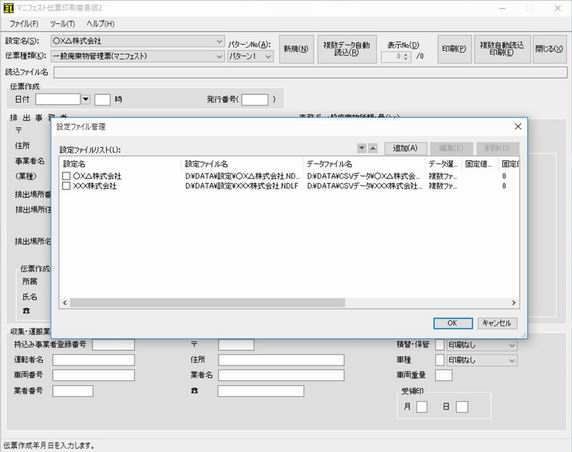Click the 追加(A) button
572x452 pixels.
click(x=405, y=148)
